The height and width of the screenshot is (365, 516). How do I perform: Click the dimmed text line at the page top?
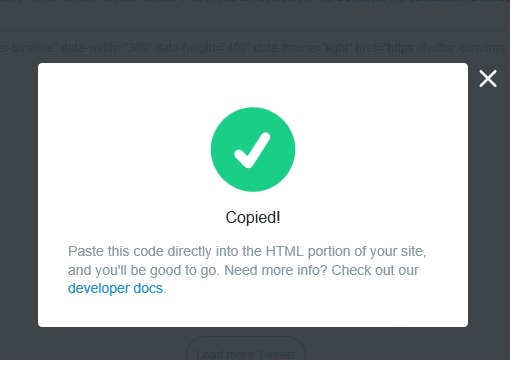click(x=255, y=2)
